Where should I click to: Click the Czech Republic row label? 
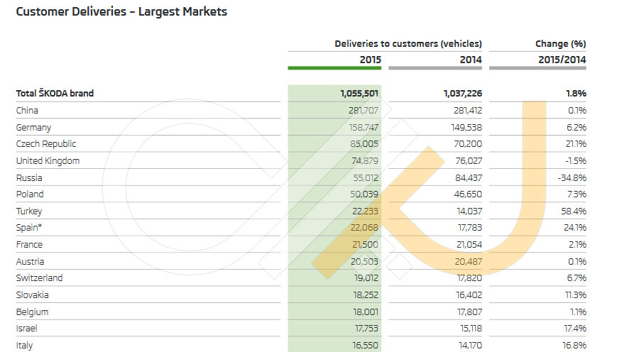[x=46, y=144]
